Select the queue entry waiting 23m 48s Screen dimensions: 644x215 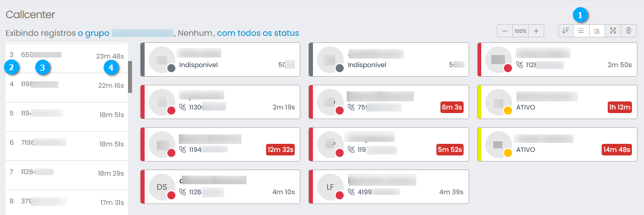click(x=67, y=56)
